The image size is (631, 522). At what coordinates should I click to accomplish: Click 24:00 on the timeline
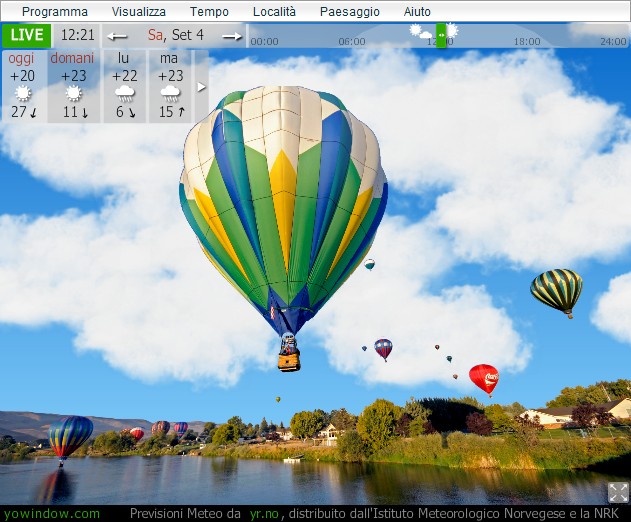pos(613,41)
